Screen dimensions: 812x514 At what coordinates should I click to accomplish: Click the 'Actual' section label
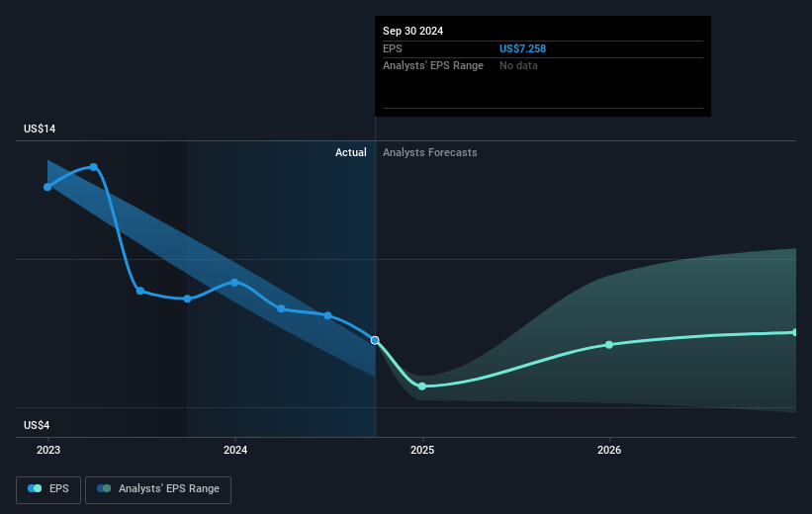click(x=350, y=152)
